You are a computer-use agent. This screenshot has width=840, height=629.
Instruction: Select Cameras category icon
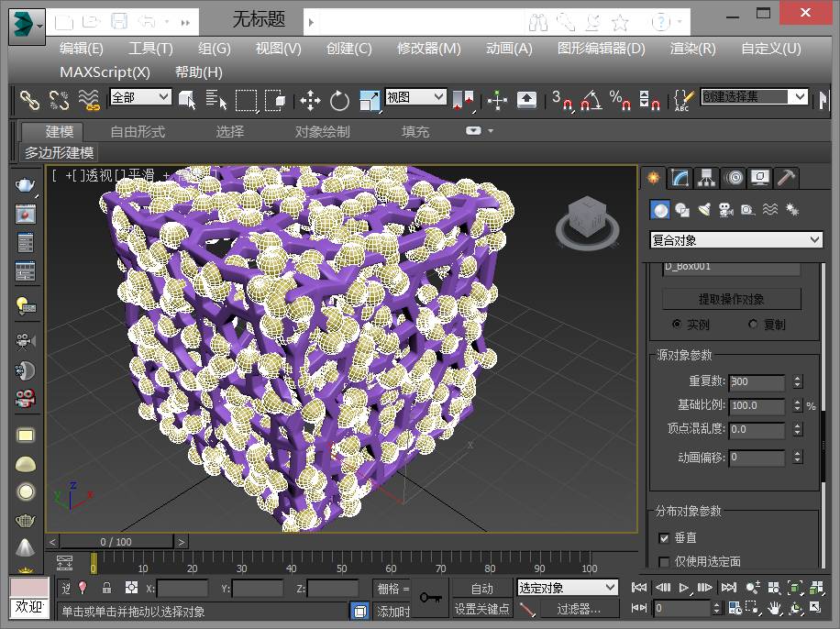(x=726, y=210)
